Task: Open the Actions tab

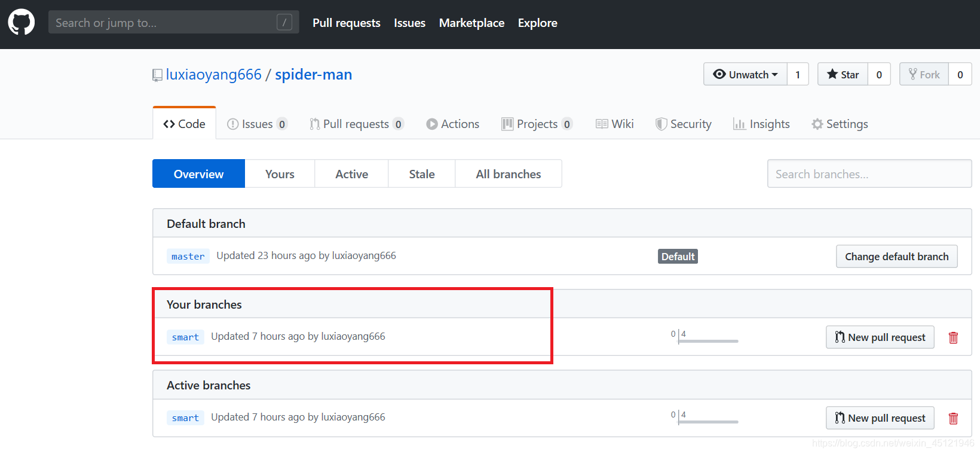Action: 452,124
